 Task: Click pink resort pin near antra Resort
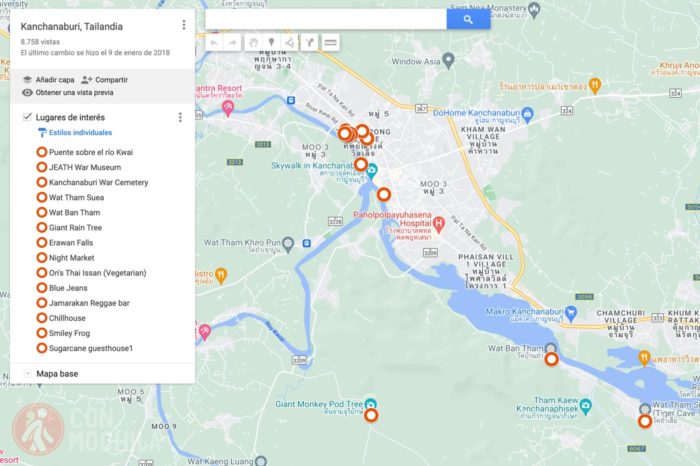click(x=228, y=108)
